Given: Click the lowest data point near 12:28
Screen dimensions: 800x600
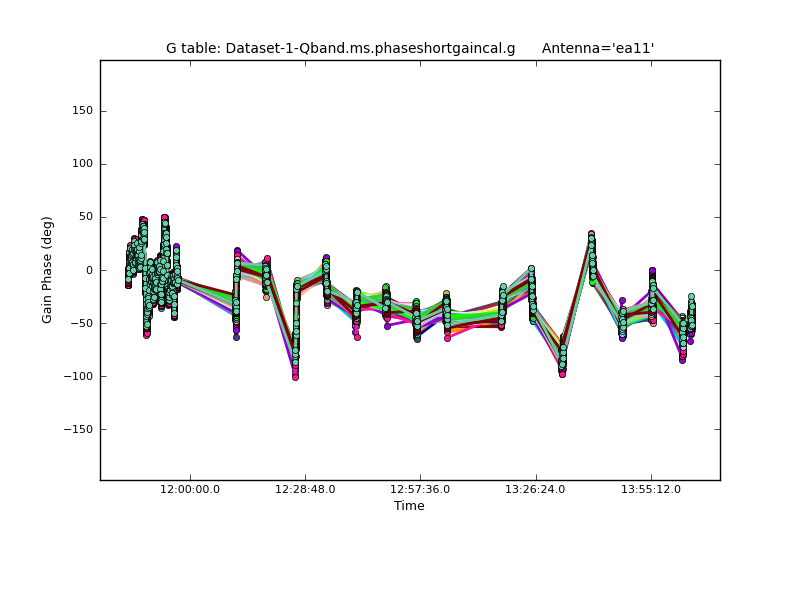Looking at the screenshot, I should point(295,377).
